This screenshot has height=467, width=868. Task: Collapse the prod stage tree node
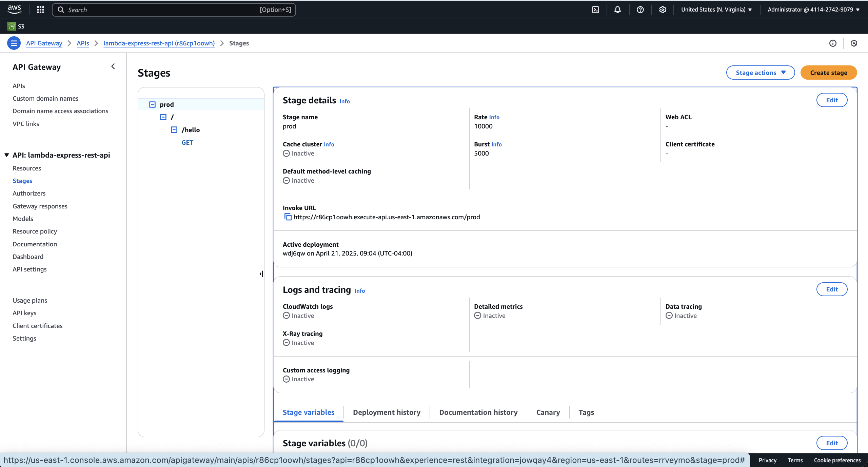click(x=152, y=104)
